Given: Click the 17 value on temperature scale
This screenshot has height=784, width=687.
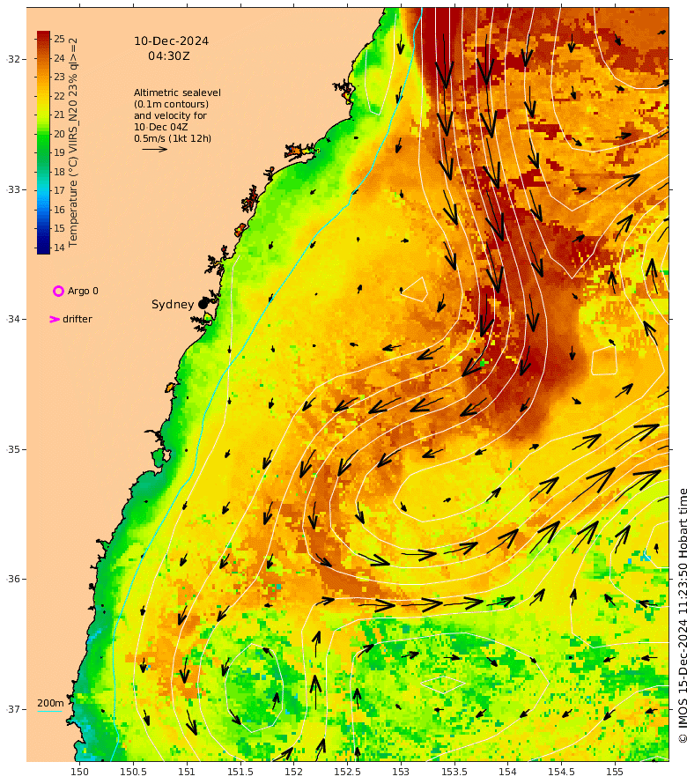Looking at the screenshot, I should click(x=60, y=190).
